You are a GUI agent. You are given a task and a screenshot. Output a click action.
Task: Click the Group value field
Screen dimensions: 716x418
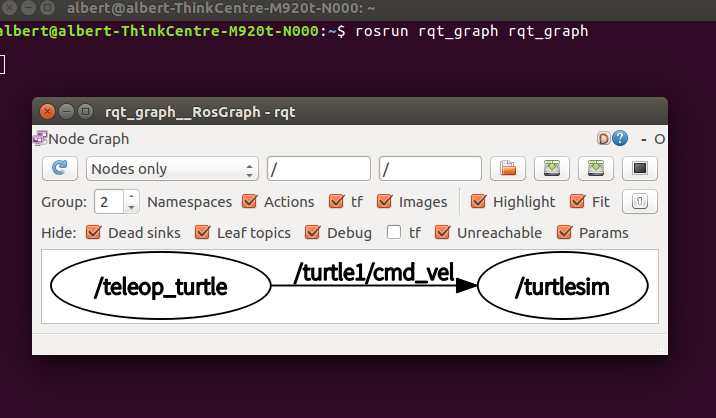(x=109, y=201)
